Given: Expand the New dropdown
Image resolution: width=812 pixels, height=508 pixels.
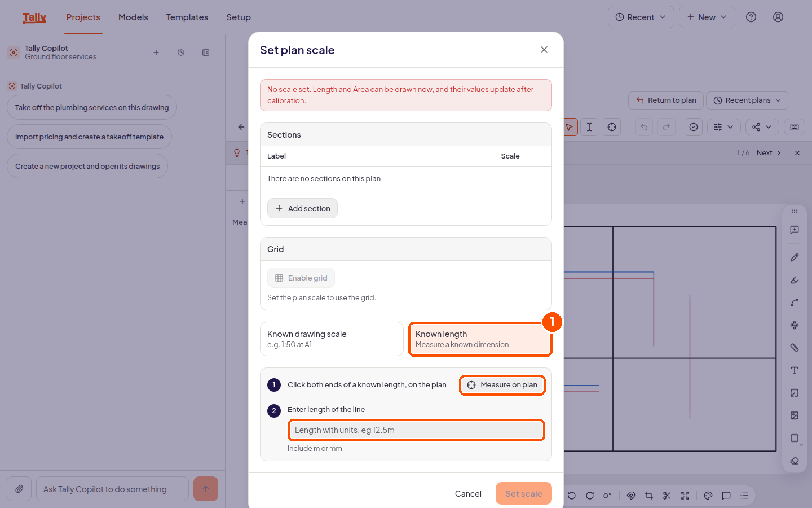Looking at the screenshot, I should point(707,17).
